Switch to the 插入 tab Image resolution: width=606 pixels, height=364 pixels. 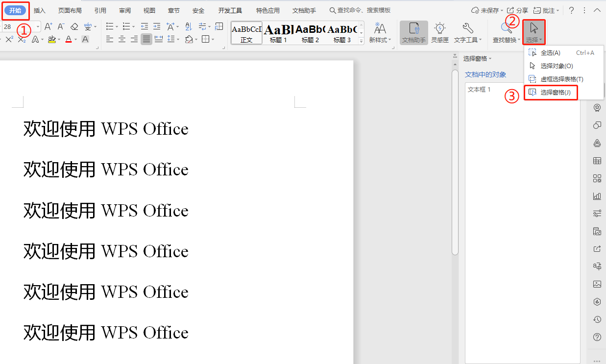[40, 10]
